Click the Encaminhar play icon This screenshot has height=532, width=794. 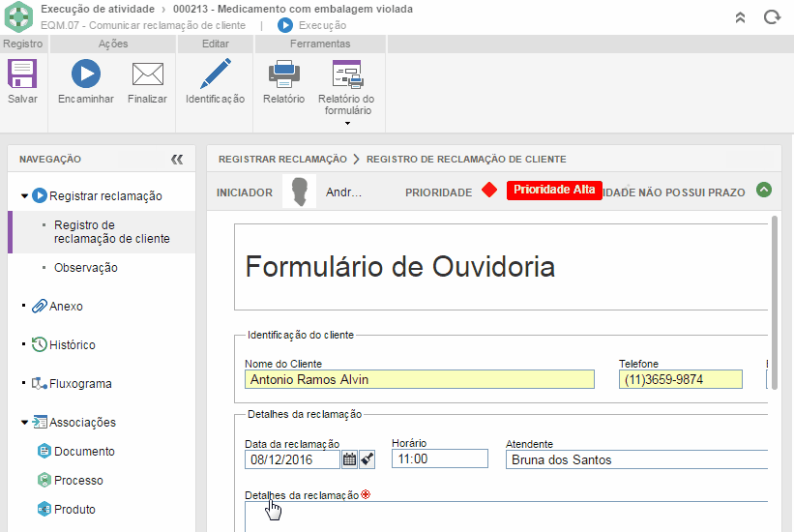point(85,75)
